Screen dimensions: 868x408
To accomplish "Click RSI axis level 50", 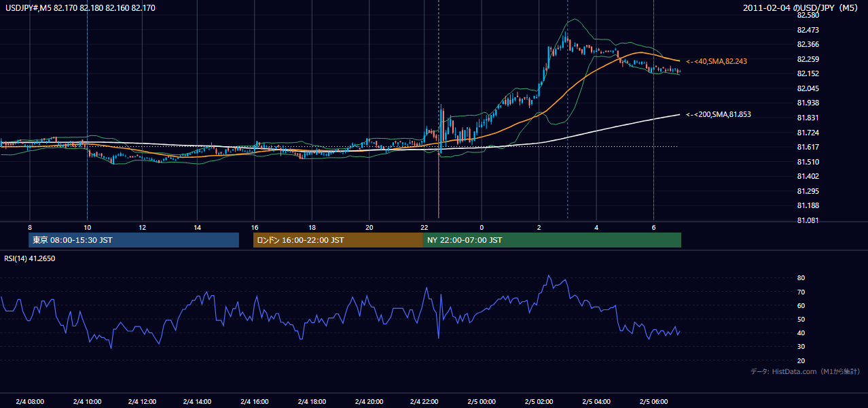I will pyautogui.click(x=801, y=319).
